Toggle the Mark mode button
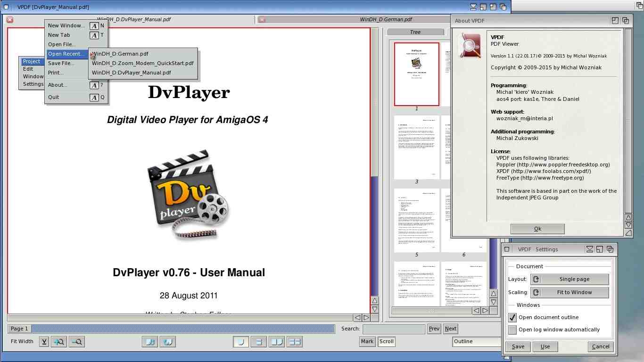Viewport: 644px width, 362px height. click(367, 342)
